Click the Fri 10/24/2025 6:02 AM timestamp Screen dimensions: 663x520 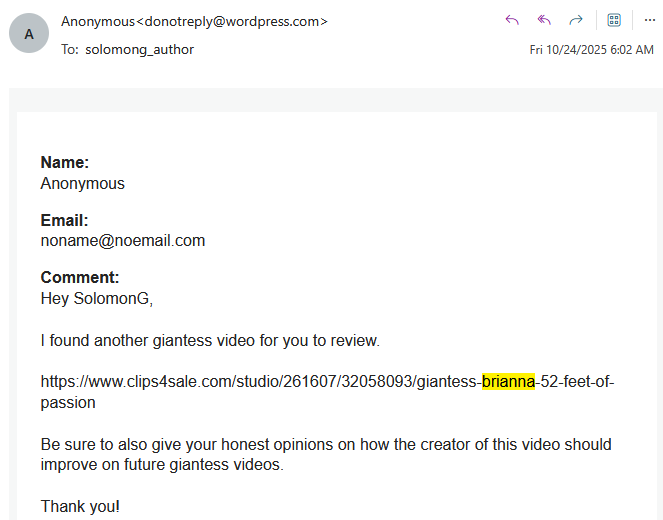tap(591, 49)
